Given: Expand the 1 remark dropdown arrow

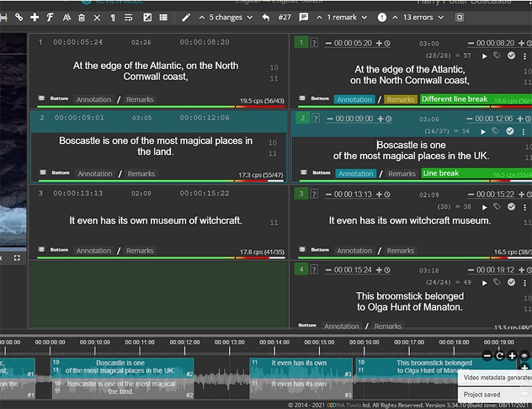Looking at the screenshot, I should click(x=364, y=17).
